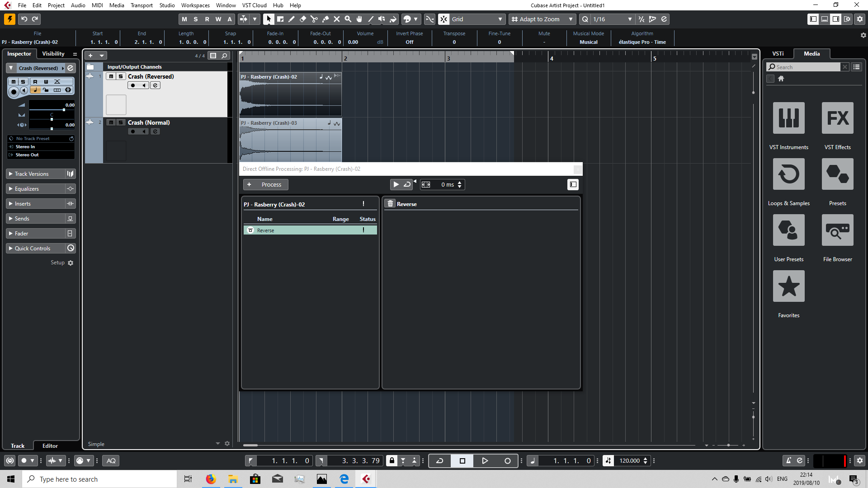This screenshot has width=868, height=488.
Task: Open the VST Instruments media tile
Action: pos(788,118)
